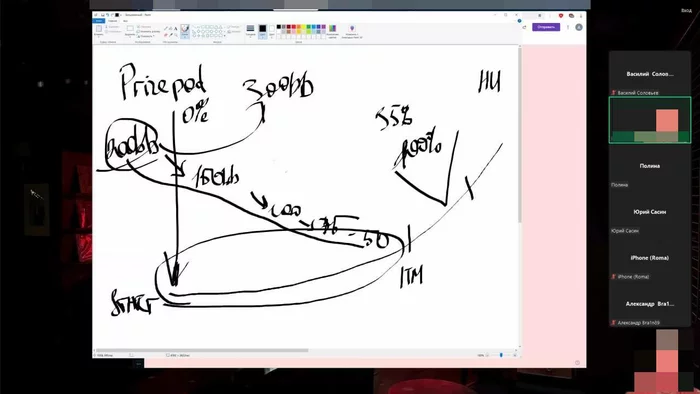The height and width of the screenshot is (394, 700).
Task: Click the grey profile avatar icon
Action: pos(579,27)
